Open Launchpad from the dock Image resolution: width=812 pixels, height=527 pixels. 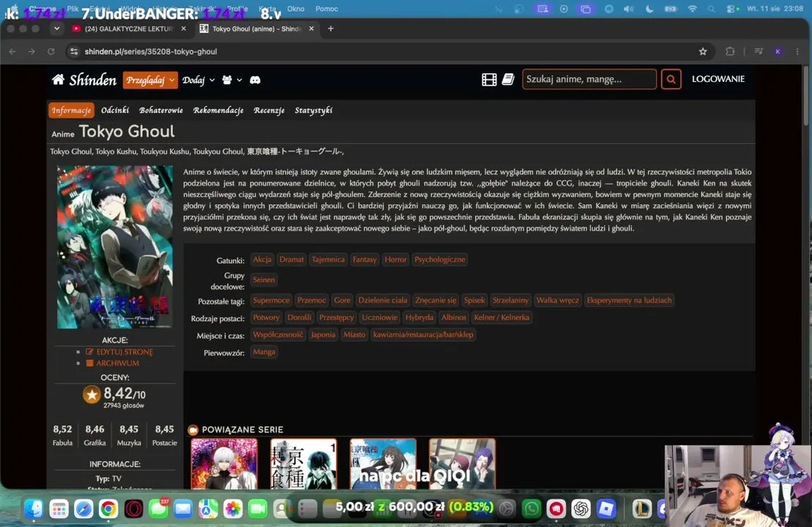point(59,509)
